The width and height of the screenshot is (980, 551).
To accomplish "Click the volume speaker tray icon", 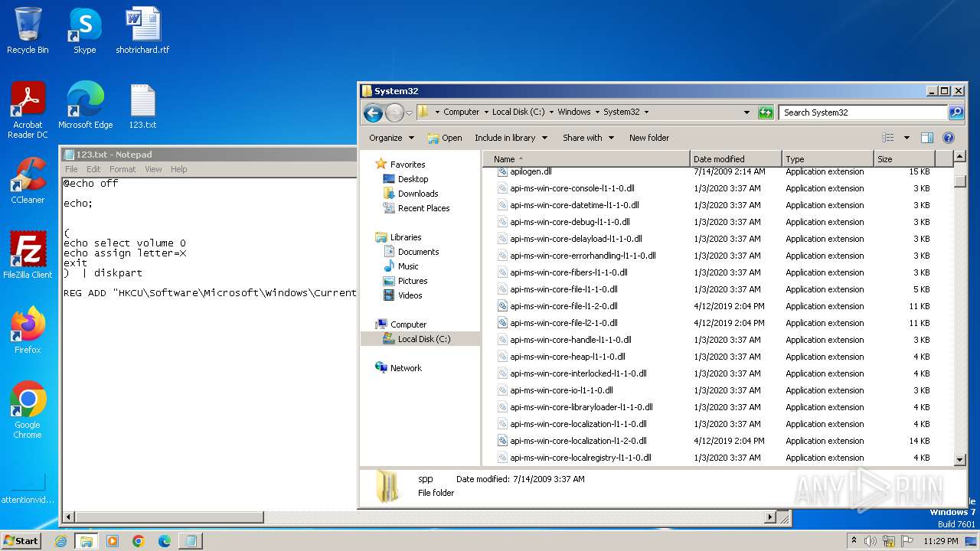I will click(x=870, y=541).
